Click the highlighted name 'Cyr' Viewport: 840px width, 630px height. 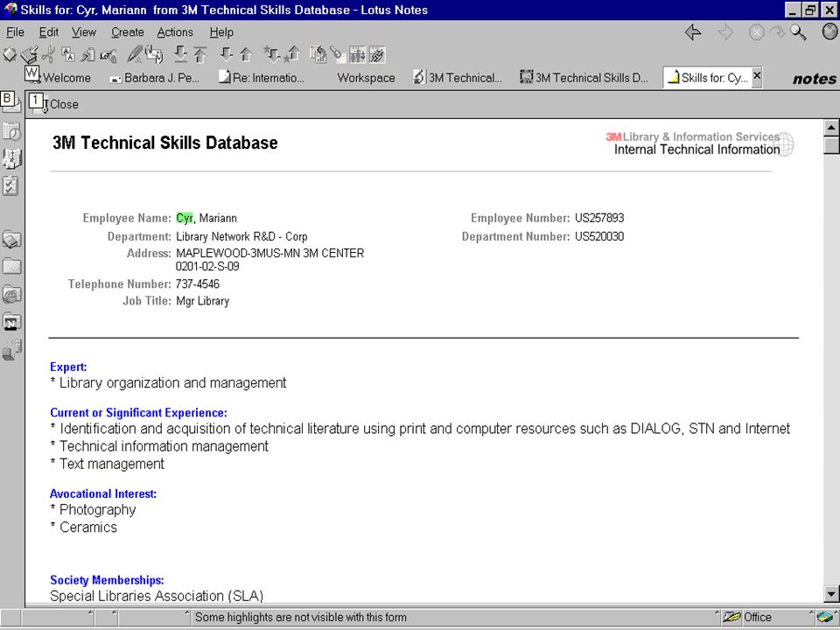point(185,218)
